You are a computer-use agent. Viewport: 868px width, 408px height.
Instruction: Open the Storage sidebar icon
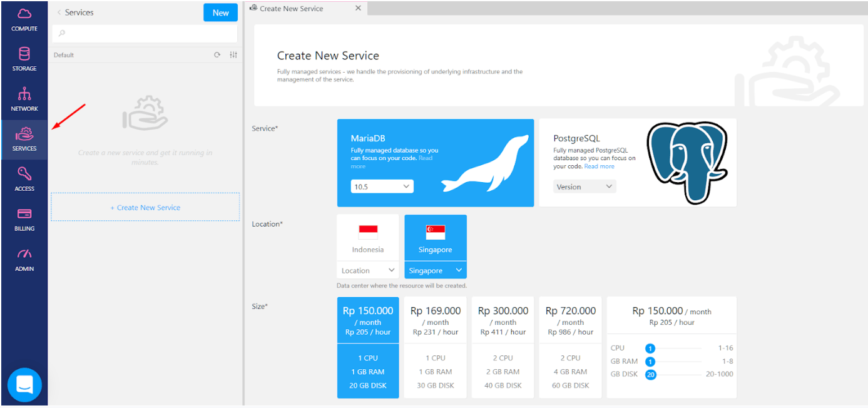(x=24, y=59)
